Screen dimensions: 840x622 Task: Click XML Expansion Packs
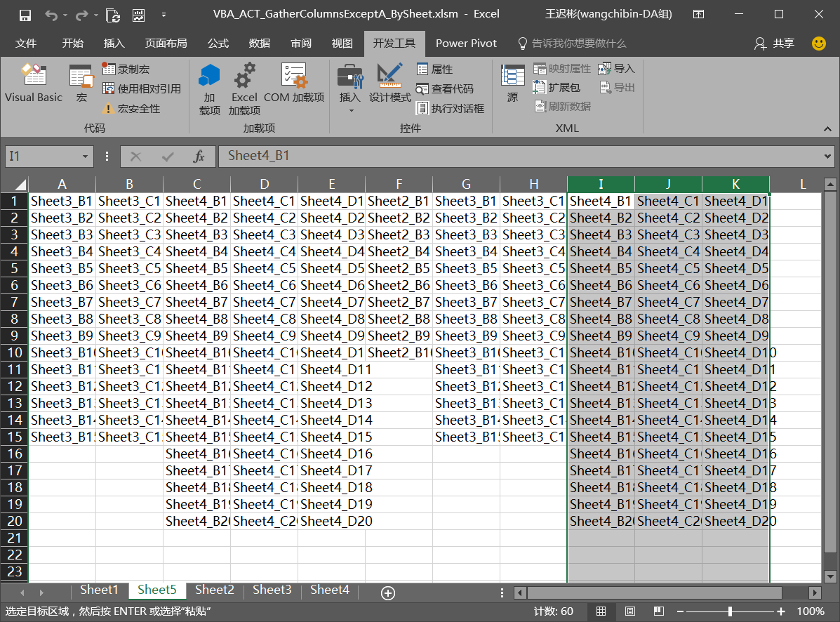pos(557,87)
